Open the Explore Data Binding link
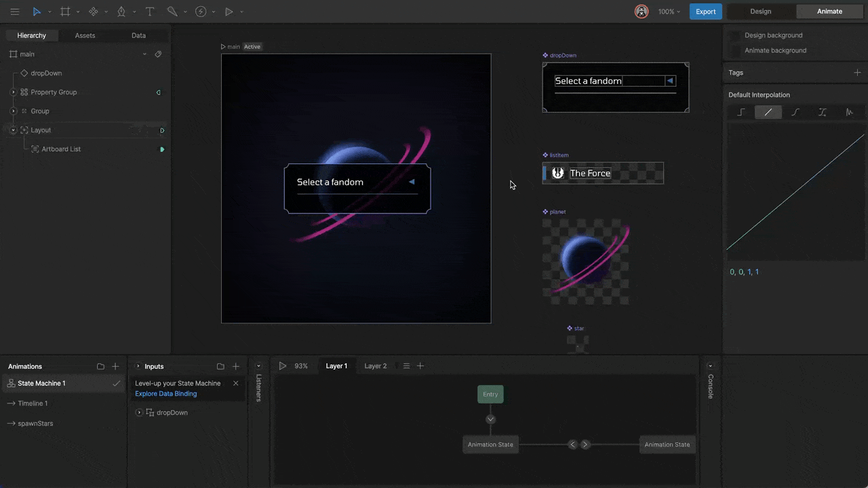 tap(165, 394)
